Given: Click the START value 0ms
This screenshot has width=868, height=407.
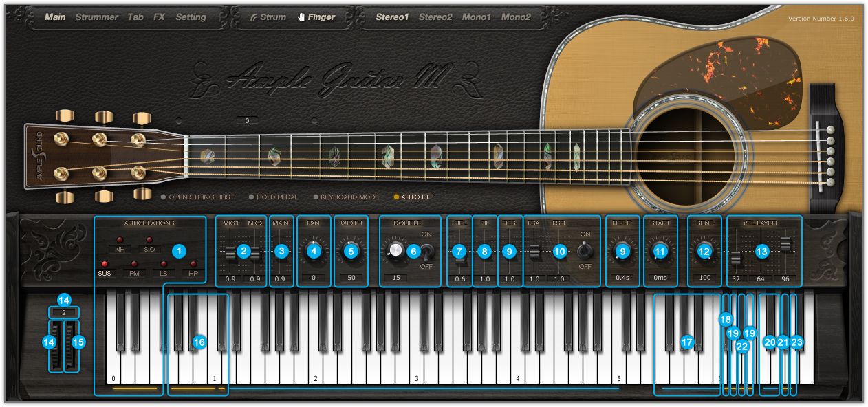Looking at the screenshot, I should pyautogui.click(x=660, y=278).
